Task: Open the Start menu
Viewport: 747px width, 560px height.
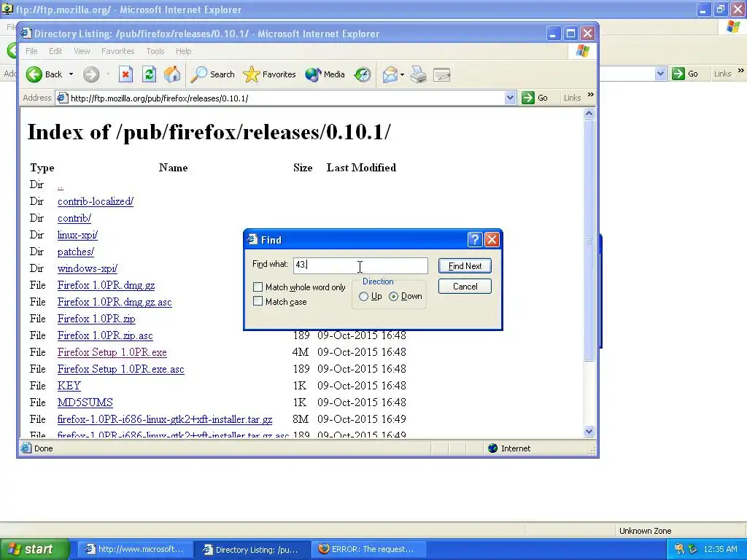Action: tap(34, 550)
